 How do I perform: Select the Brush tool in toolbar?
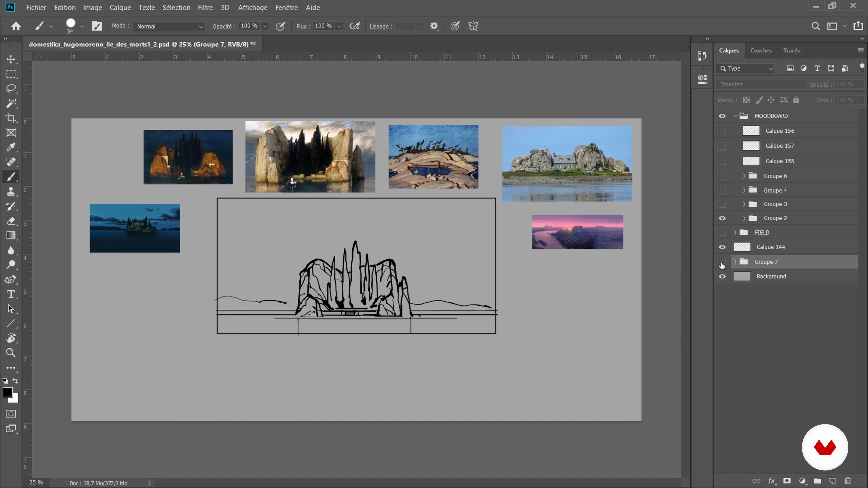pyautogui.click(x=11, y=176)
